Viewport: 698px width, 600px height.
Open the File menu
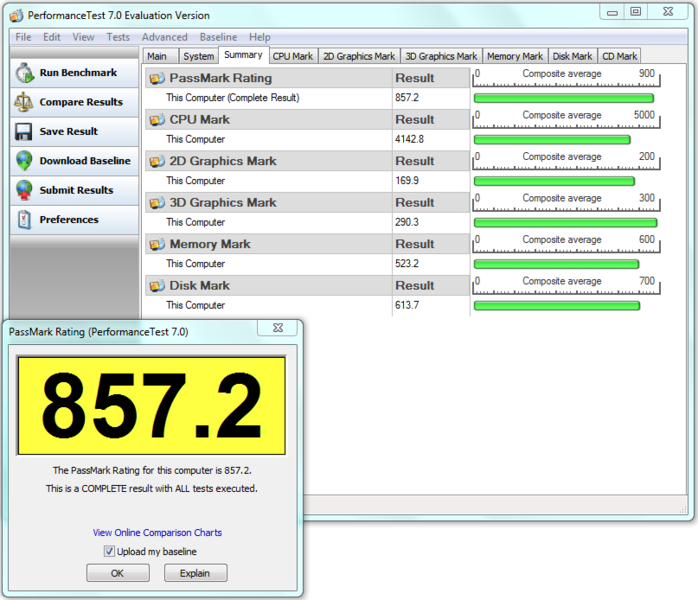click(x=23, y=37)
